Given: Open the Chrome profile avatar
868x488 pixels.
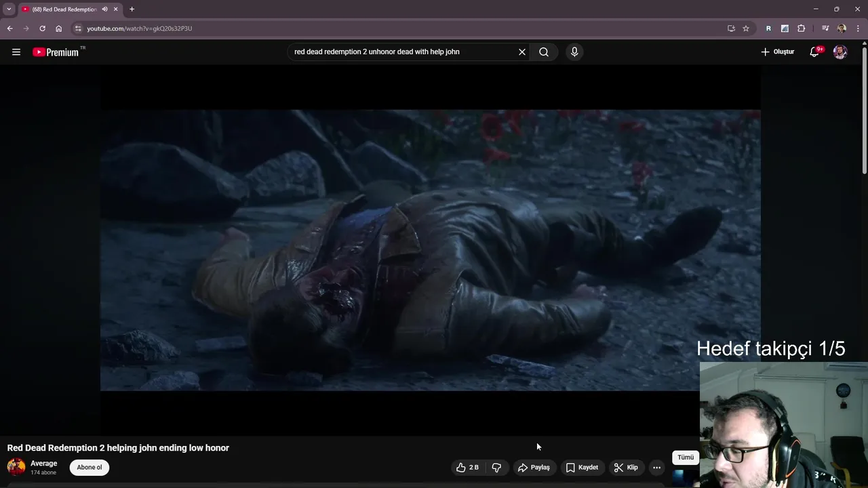Looking at the screenshot, I should tap(842, 28).
